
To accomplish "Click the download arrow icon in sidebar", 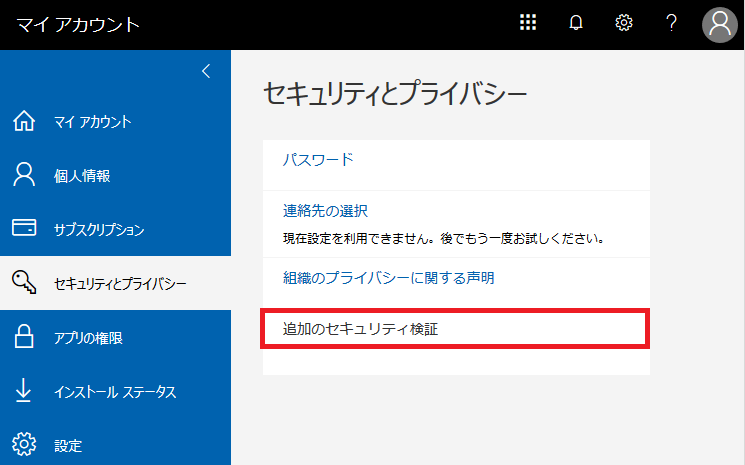I will pyautogui.click(x=24, y=391).
